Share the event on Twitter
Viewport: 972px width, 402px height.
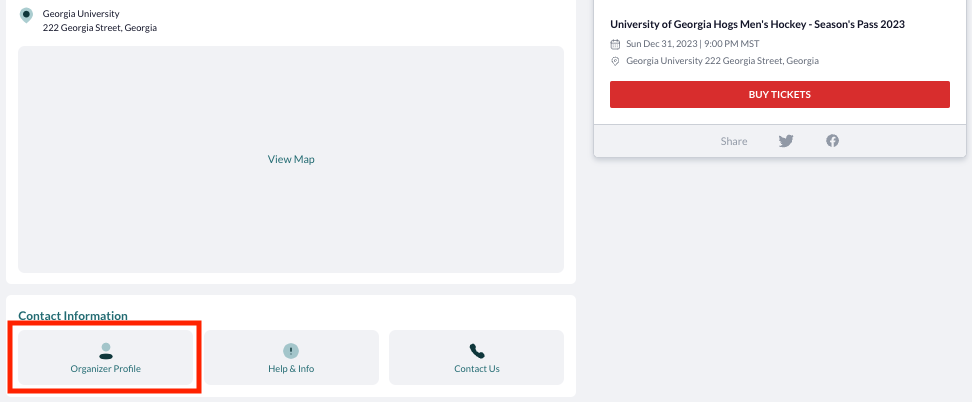[x=786, y=141]
